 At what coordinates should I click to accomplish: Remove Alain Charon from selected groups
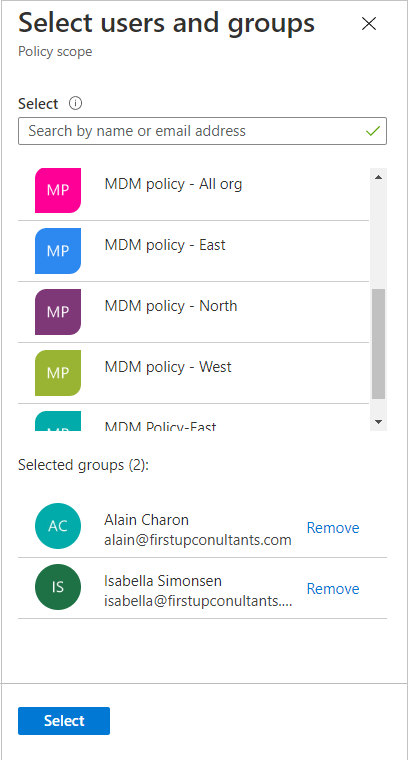pos(333,527)
